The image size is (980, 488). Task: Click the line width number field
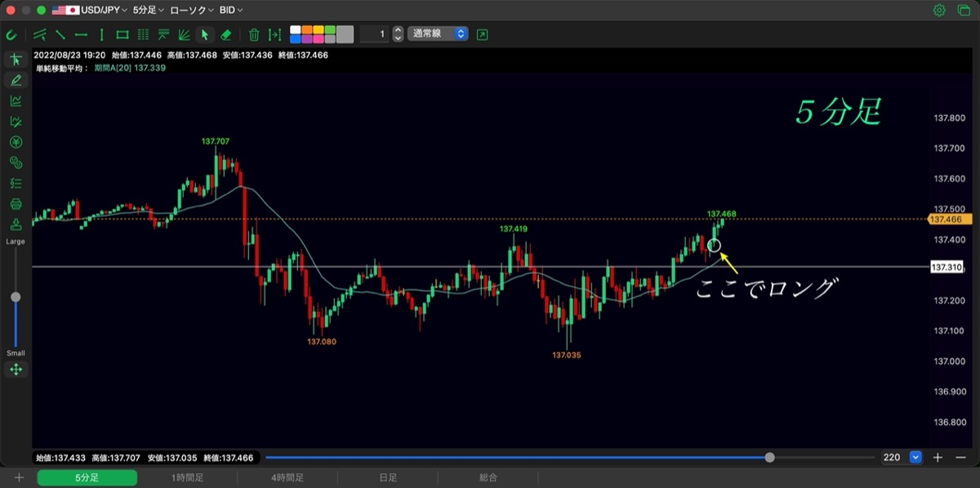[x=374, y=34]
